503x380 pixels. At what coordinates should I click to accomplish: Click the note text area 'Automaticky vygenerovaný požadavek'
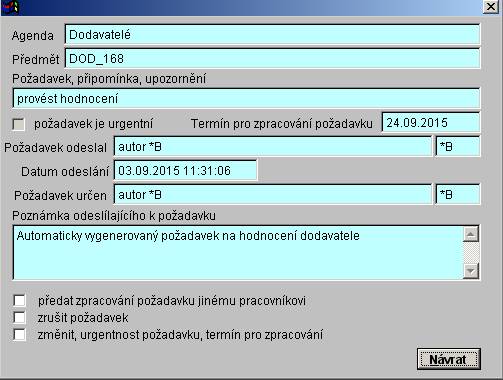point(238,253)
